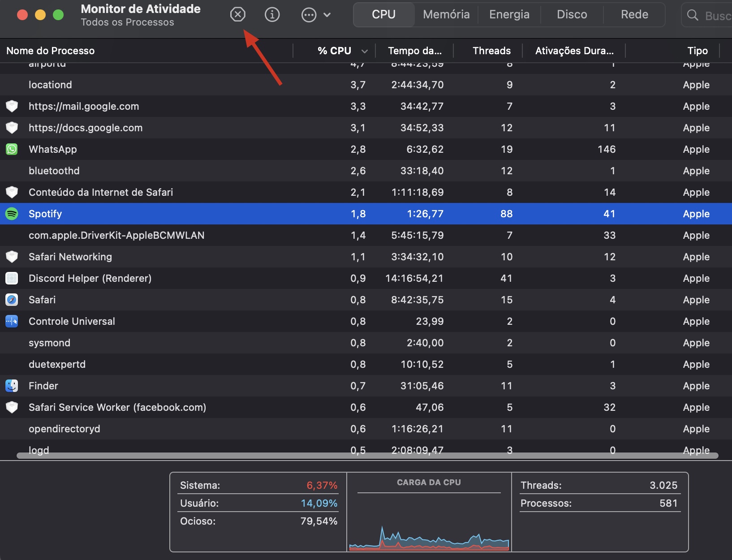Click the shield icon next to https://mail.google.com
732x560 pixels.
coord(12,106)
